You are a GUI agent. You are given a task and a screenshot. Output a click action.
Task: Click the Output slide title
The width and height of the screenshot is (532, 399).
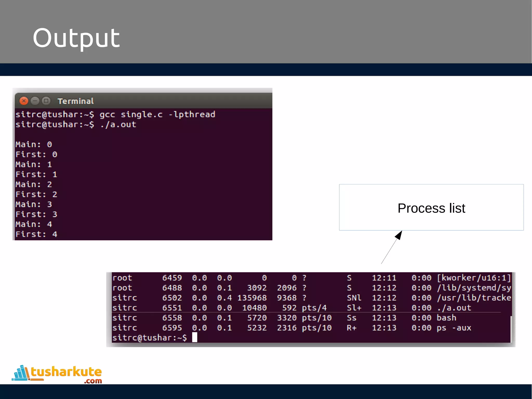click(76, 38)
